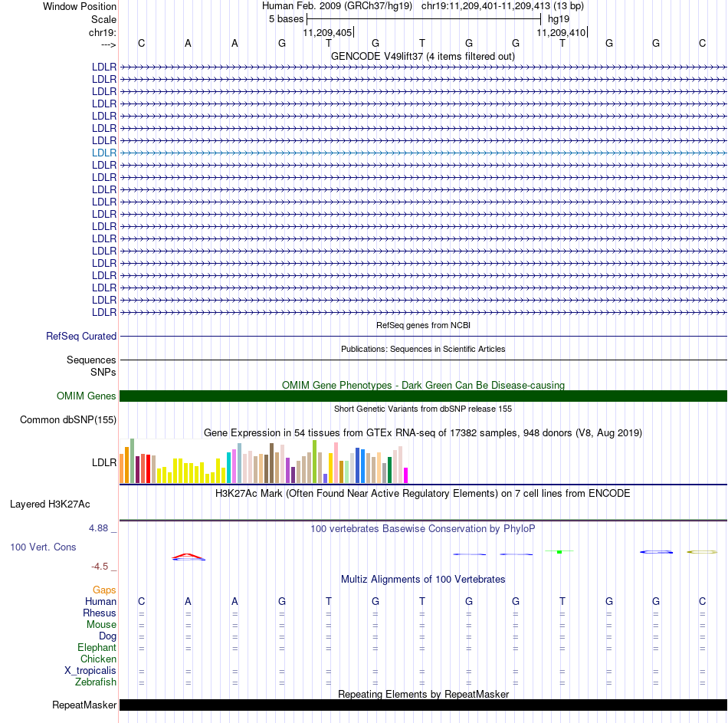The width and height of the screenshot is (728, 723).
Task: Open 'Short Genetic Variants from dbSNP release 155' title
Action: click(x=423, y=409)
